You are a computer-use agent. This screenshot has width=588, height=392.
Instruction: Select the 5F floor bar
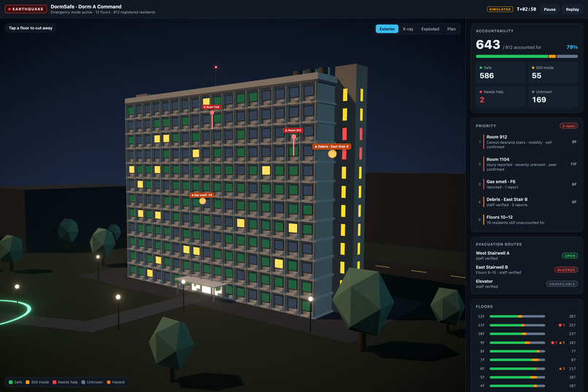[517, 377]
